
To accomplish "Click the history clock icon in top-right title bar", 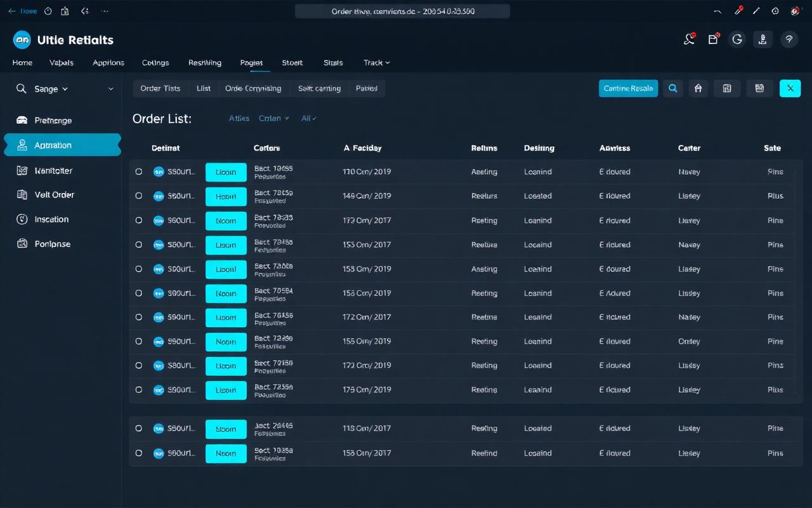I will tap(775, 11).
